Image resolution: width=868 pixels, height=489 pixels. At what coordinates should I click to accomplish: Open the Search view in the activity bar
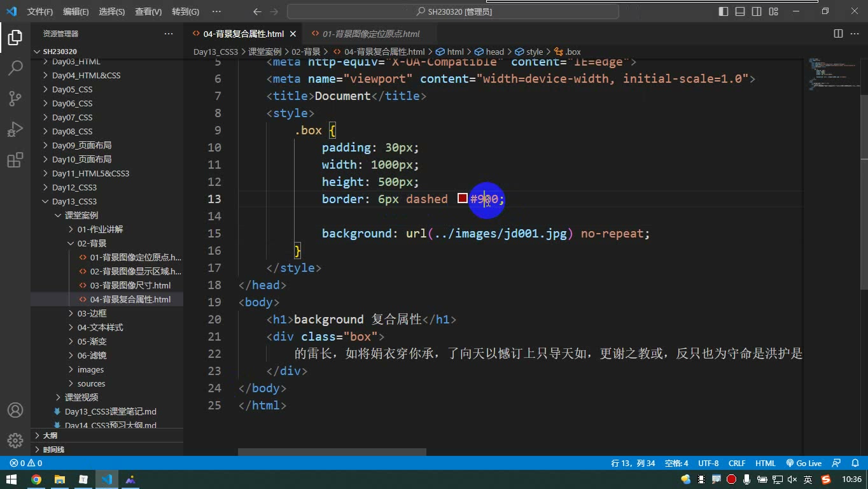tap(15, 67)
